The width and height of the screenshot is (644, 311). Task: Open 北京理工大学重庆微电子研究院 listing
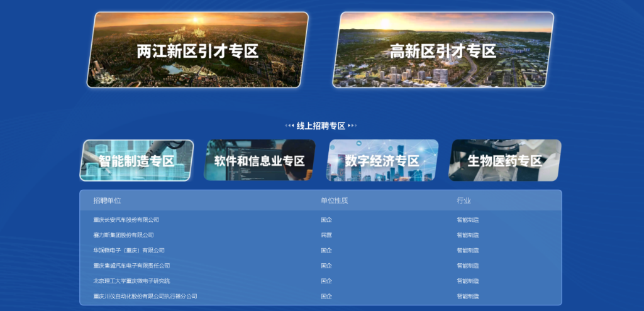point(131,281)
